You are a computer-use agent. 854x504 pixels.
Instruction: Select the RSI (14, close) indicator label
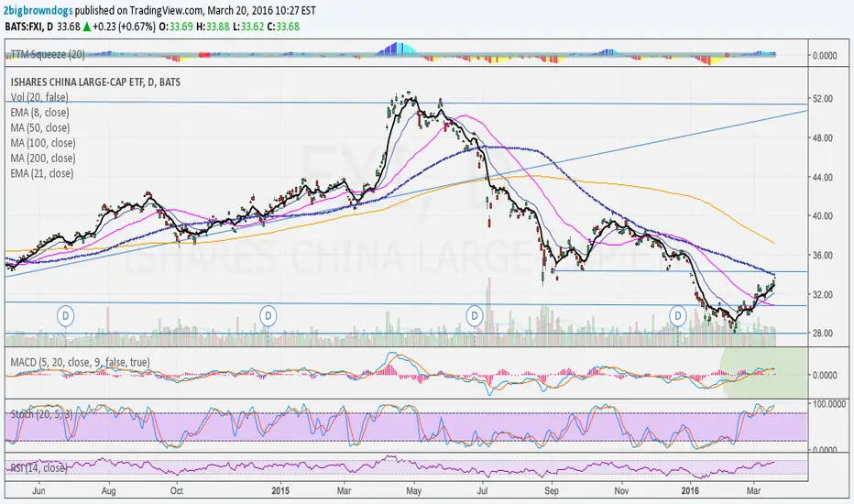(38, 467)
